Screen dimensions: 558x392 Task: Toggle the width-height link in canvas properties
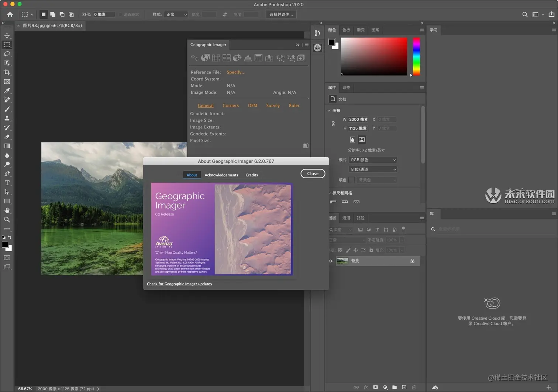tap(333, 124)
